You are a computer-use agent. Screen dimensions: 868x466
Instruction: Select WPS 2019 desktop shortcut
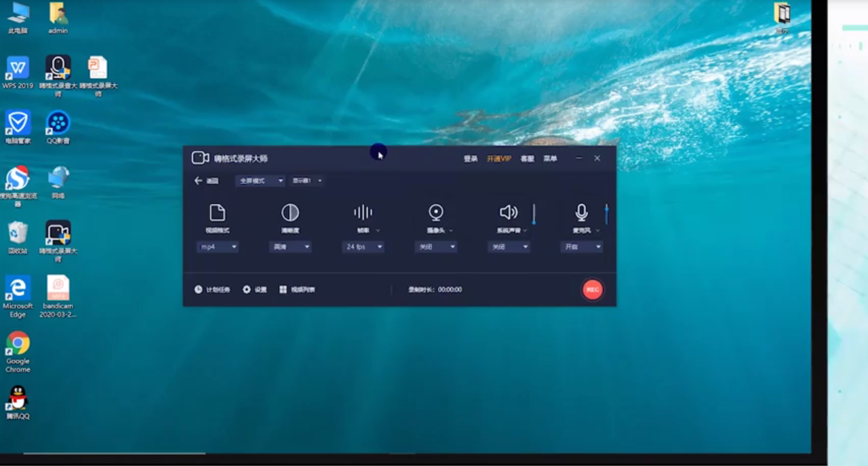[18, 73]
